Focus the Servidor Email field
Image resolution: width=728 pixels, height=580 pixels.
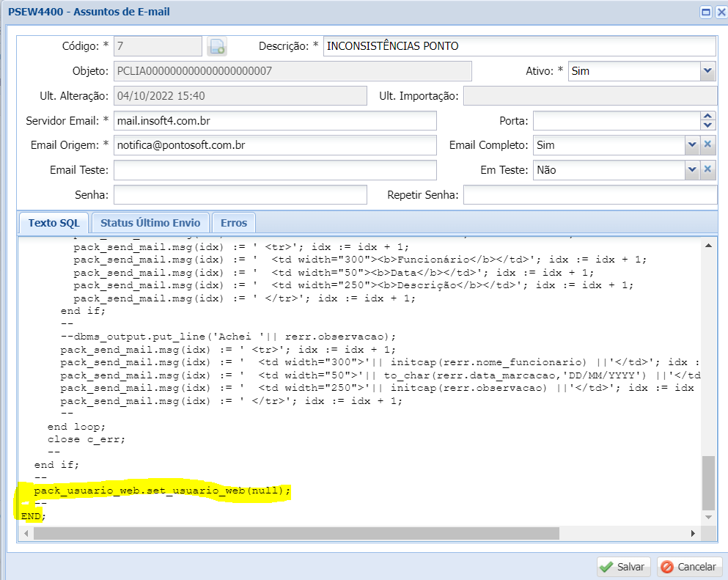point(275,121)
